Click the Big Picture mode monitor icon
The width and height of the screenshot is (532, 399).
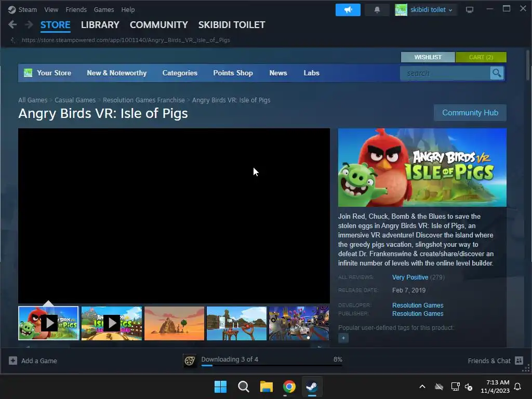point(470,10)
